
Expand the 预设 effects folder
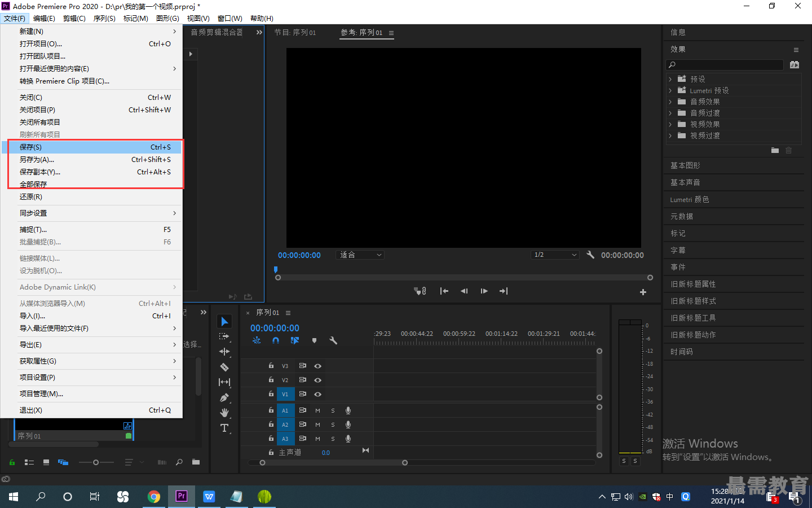click(670, 79)
